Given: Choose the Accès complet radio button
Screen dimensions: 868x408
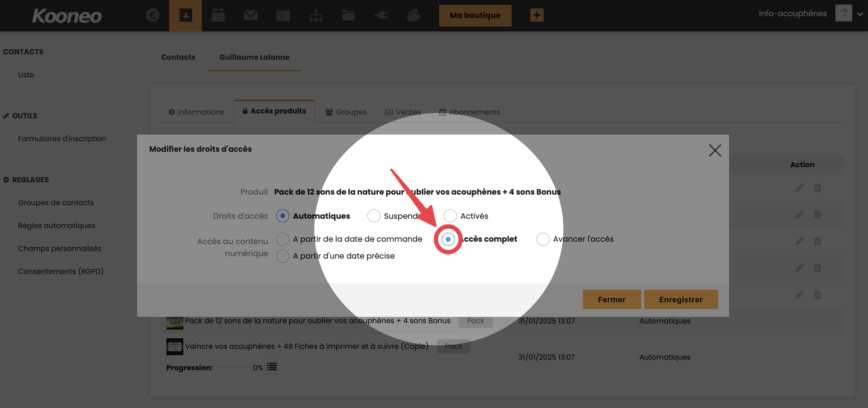Looking at the screenshot, I should tap(448, 239).
